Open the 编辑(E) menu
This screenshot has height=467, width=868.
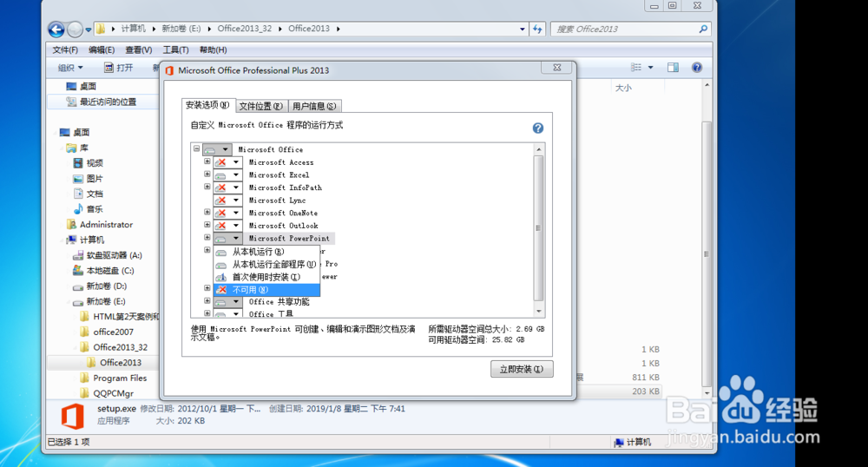click(102, 49)
